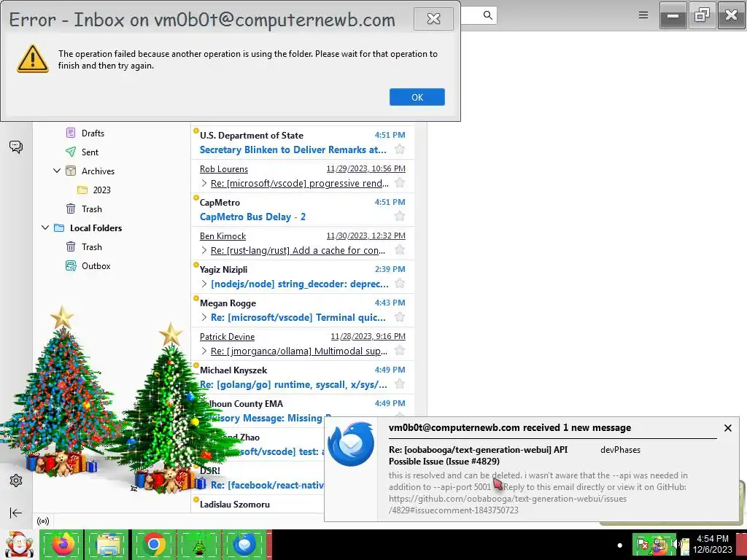Collapse the Archives folder chevron
747x560 pixels.
coord(57,171)
